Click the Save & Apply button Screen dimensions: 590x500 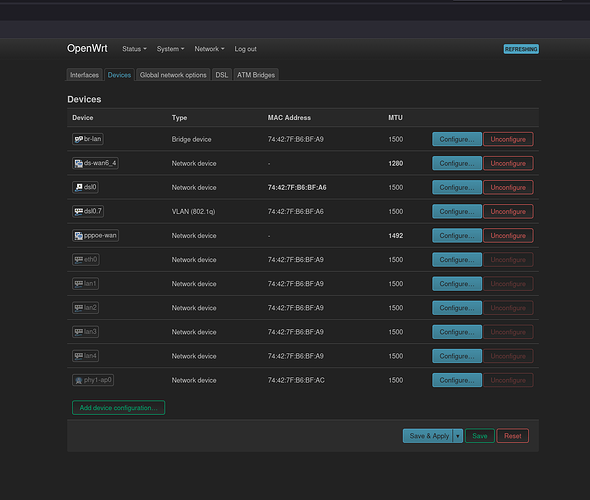[428, 436]
